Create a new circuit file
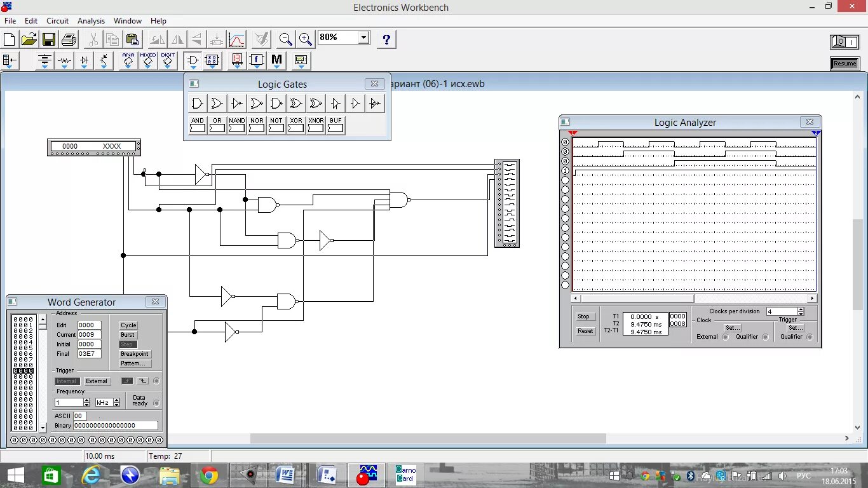This screenshot has width=868, height=488. (x=10, y=39)
